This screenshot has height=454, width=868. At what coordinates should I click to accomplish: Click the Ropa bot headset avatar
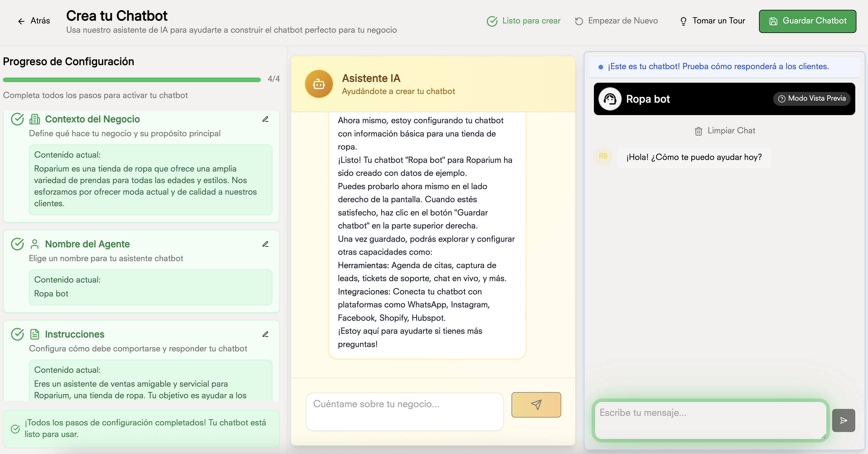point(610,99)
